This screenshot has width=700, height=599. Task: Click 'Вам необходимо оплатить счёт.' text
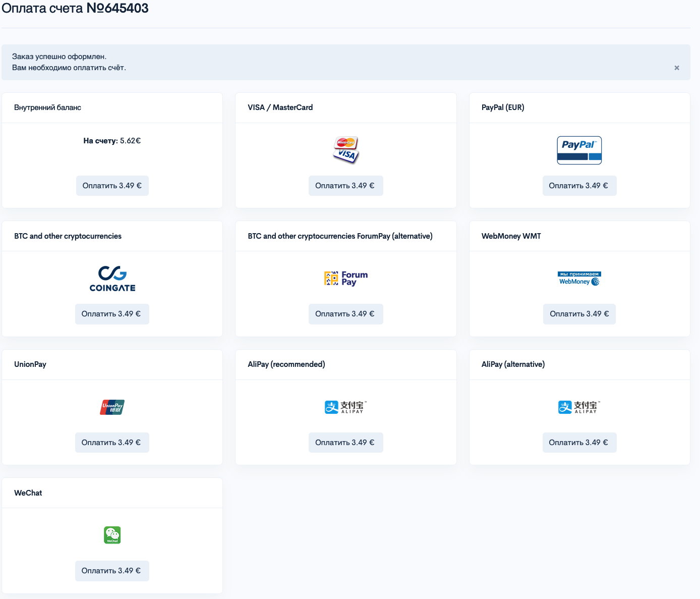(69, 68)
